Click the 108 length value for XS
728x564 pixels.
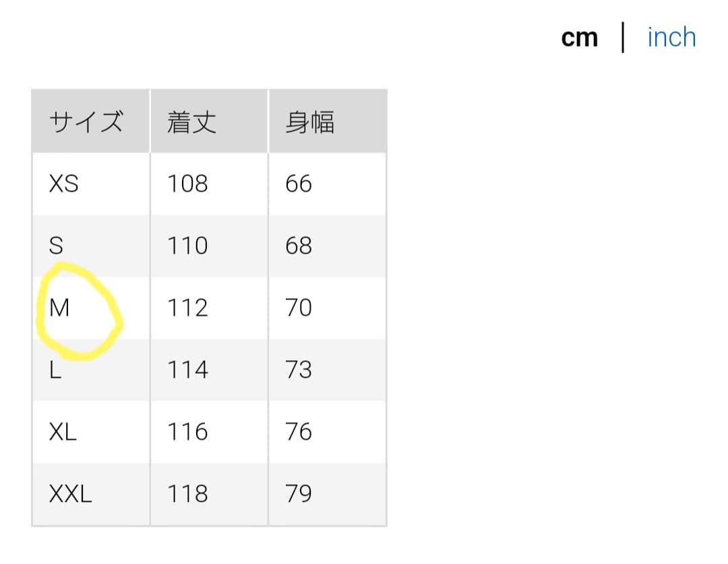[187, 184]
